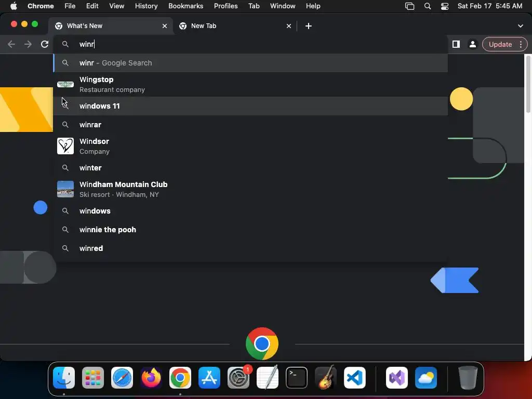The height and width of the screenshot is (399, 532).
Task: Open the Profiles menu
Action: click(x=225, y=6)
